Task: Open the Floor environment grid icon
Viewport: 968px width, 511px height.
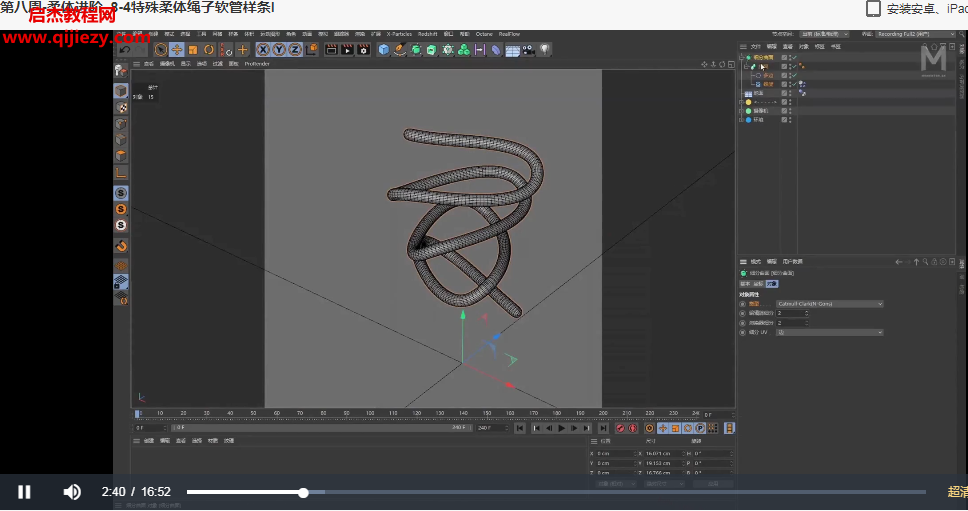Action: point(512,50)
